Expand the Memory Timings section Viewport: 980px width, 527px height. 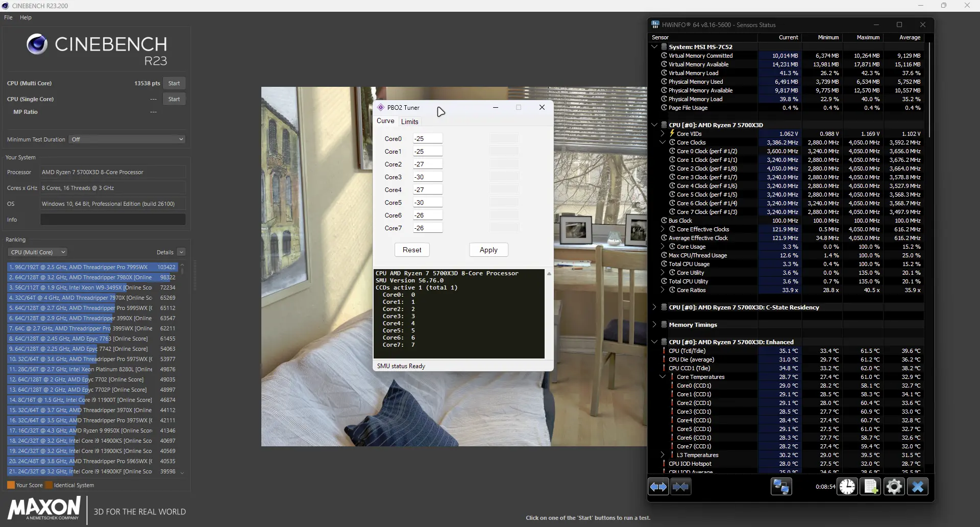click(x=654, y=324)
